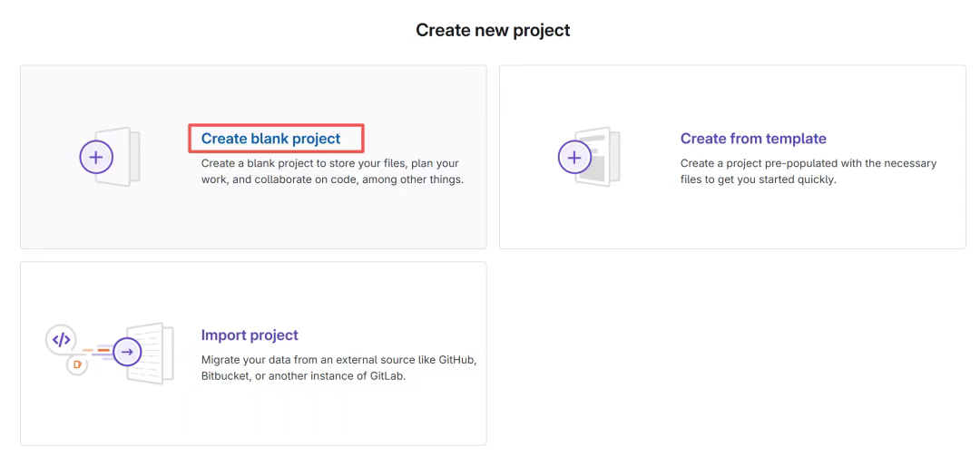Click the arrow circle icon in Import project
The image size is (980, 456).
point(127,352)
